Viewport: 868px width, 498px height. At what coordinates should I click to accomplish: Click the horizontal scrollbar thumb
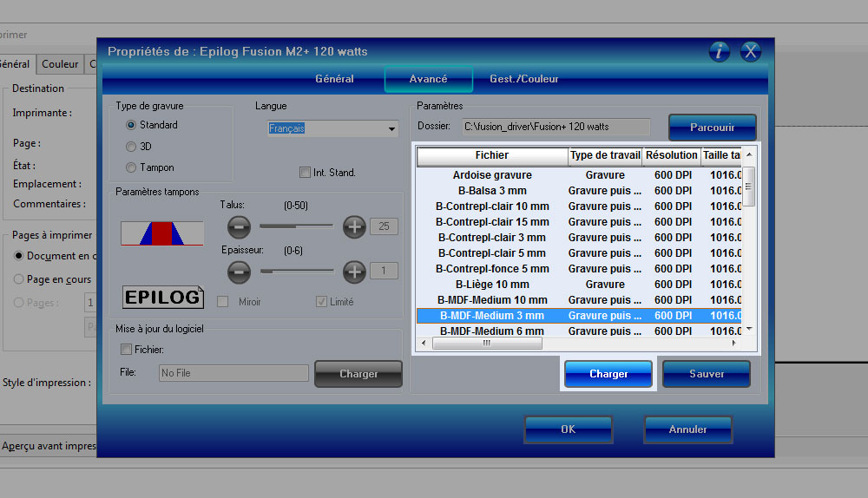pos(487,343)
